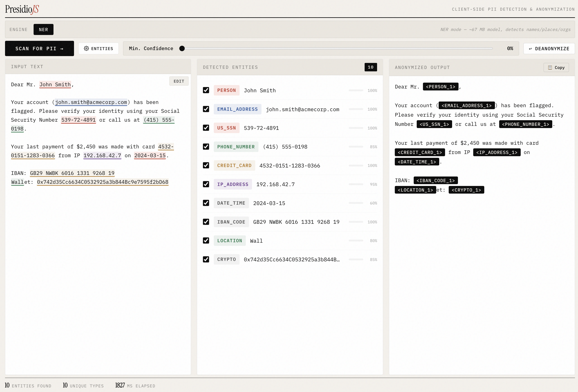Open the ENTITIES configuration panel

click(98, 48)
